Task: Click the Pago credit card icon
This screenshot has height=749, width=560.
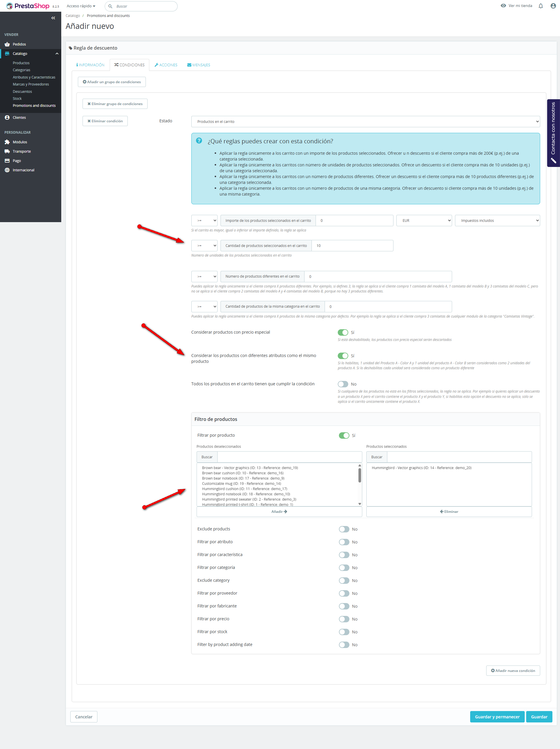Action: click(7, 161)
